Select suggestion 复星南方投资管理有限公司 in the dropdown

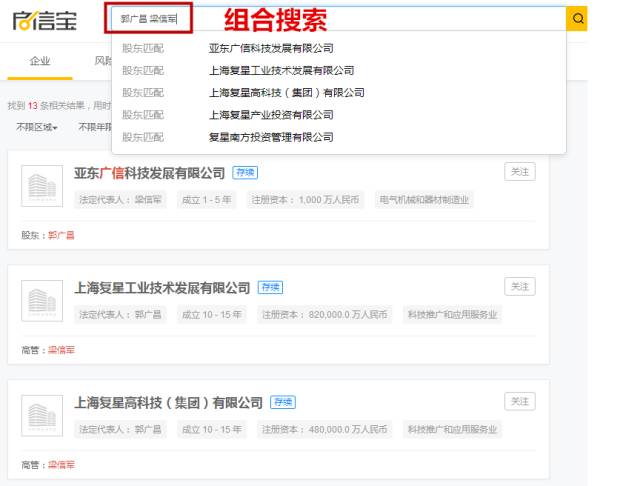[x=271, y=137]
